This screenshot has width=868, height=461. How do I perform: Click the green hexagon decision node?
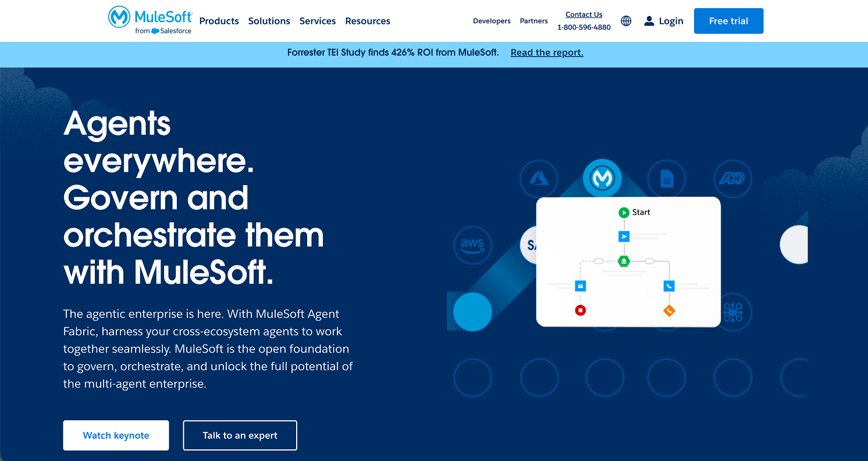tap(624, 261)
